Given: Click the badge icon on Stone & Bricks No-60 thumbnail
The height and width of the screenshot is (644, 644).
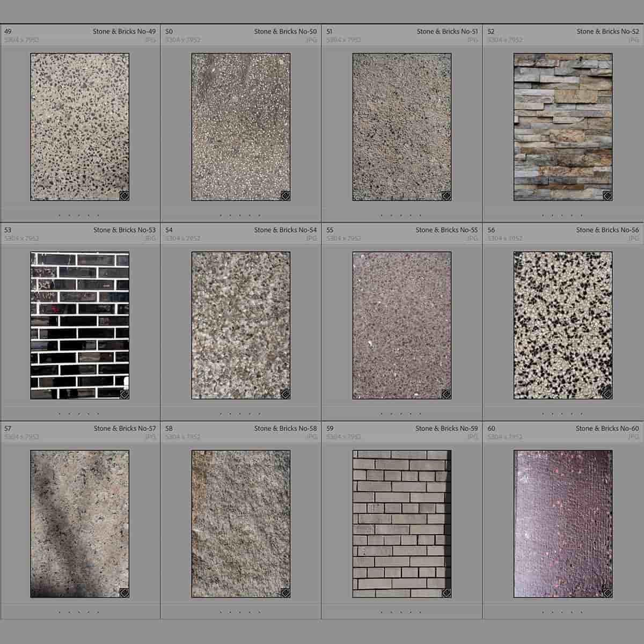Looking at the screenshot, I should 608,592.
